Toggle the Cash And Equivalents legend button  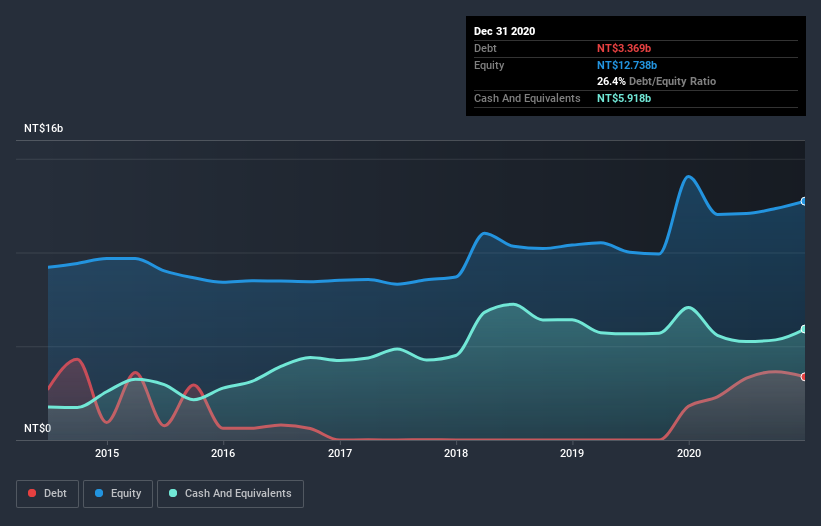230,494
